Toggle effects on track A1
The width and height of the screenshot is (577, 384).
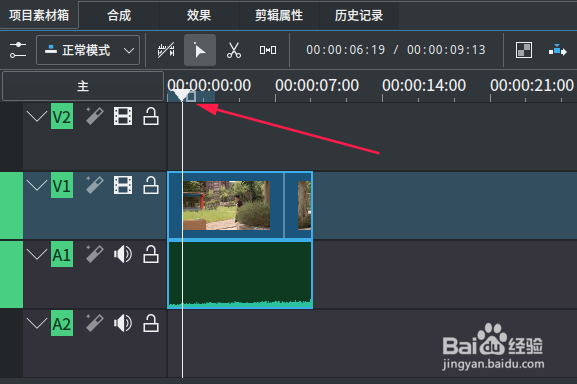coord(94,254)
